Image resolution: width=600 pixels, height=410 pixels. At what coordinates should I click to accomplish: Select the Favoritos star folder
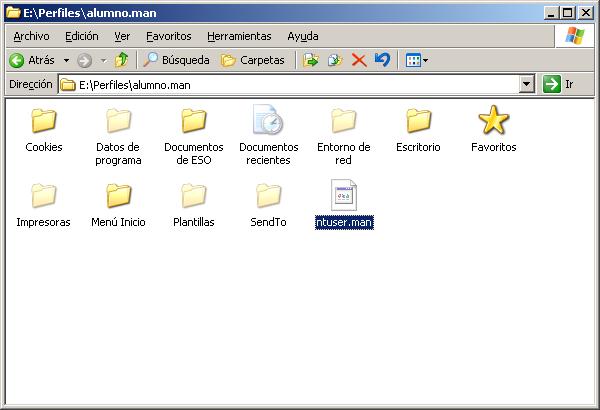click(x=493, y=122)
